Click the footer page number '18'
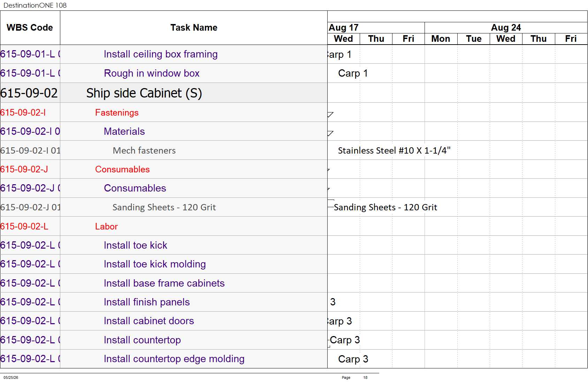Screen dimensions: 588x382 (365, 377)
